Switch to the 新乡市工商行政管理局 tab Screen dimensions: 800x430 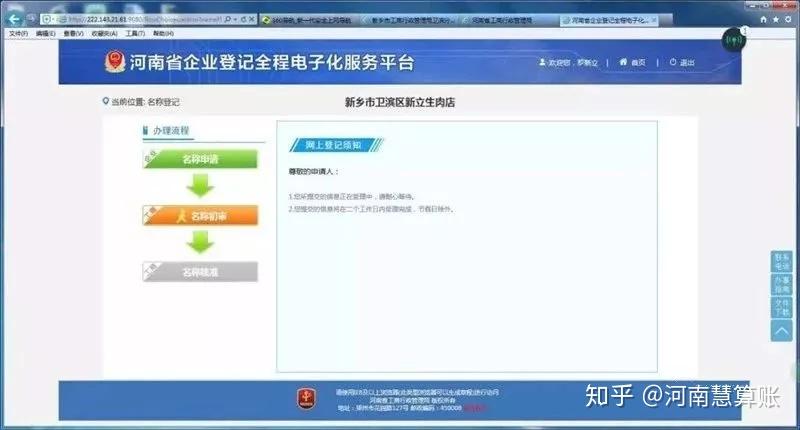click(410, 20)
